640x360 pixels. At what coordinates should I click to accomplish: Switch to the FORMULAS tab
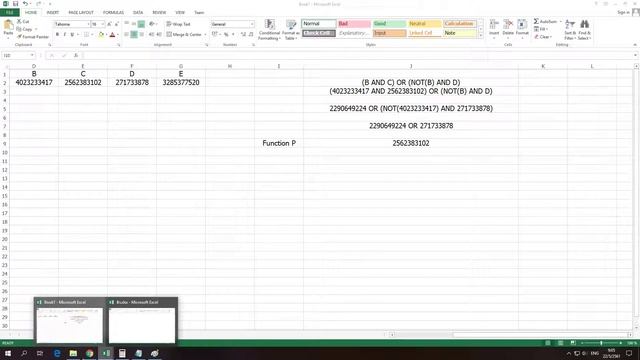click(x=113, y=13)
